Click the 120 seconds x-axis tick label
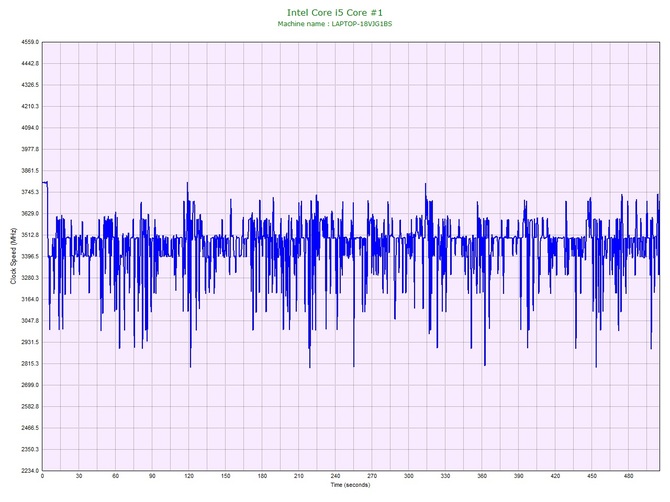The image size is (670, 502). [189, 476]
